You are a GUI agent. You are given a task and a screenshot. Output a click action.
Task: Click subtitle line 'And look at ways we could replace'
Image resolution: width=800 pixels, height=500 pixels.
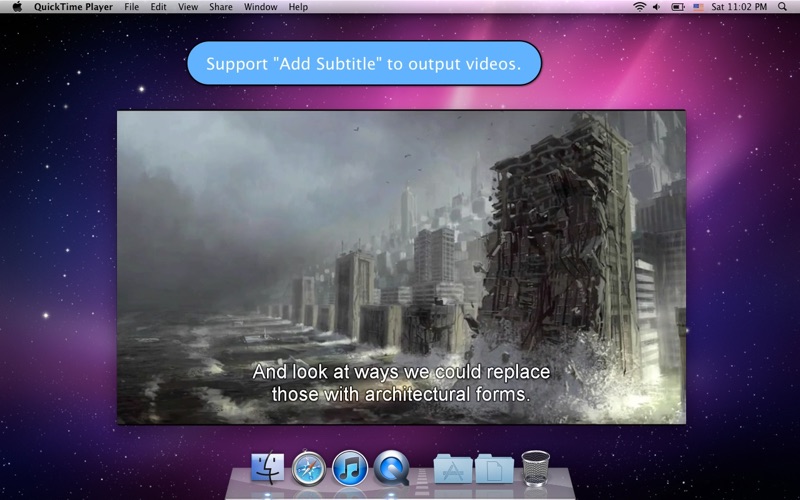pos(401,371)
